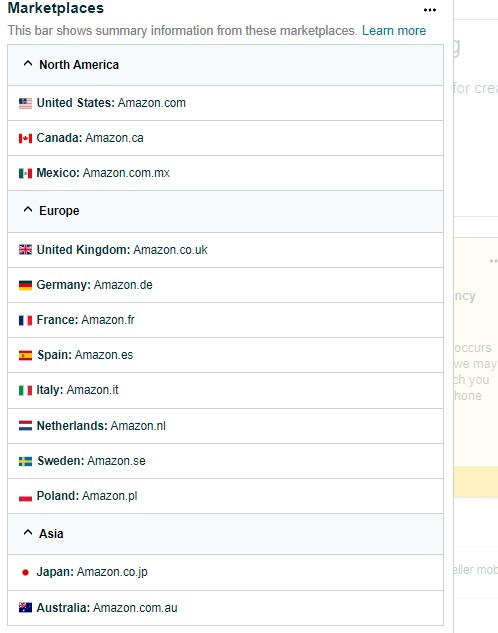Click the Japan flag icon
The height and width of the screenshot is (633, 498).
25,572
